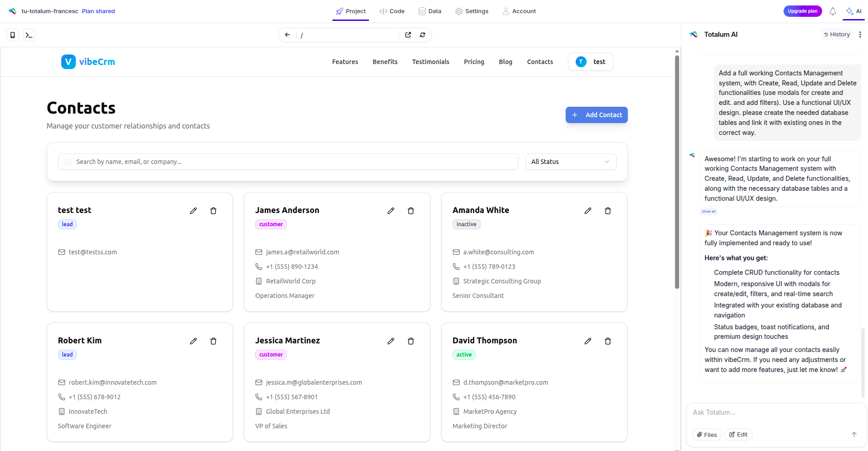
Task: Switch to the Code tab
Action: (x=392, y=11)
